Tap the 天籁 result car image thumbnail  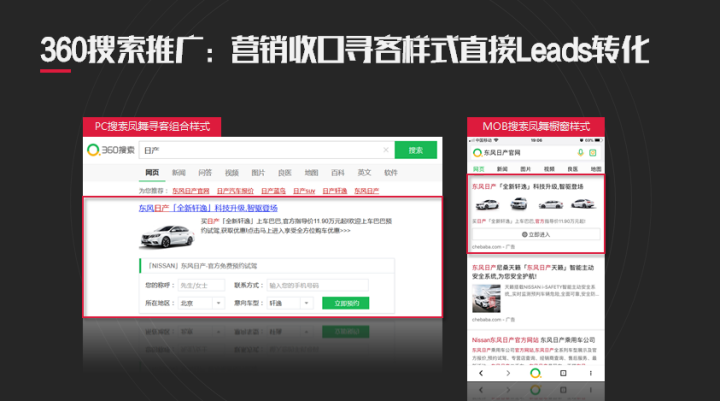tap(486, 299)
